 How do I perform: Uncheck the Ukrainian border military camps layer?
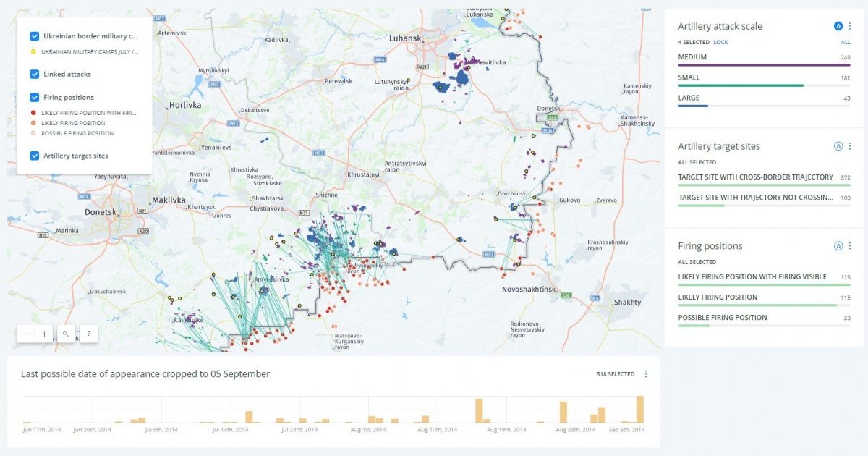pos(35,36)
